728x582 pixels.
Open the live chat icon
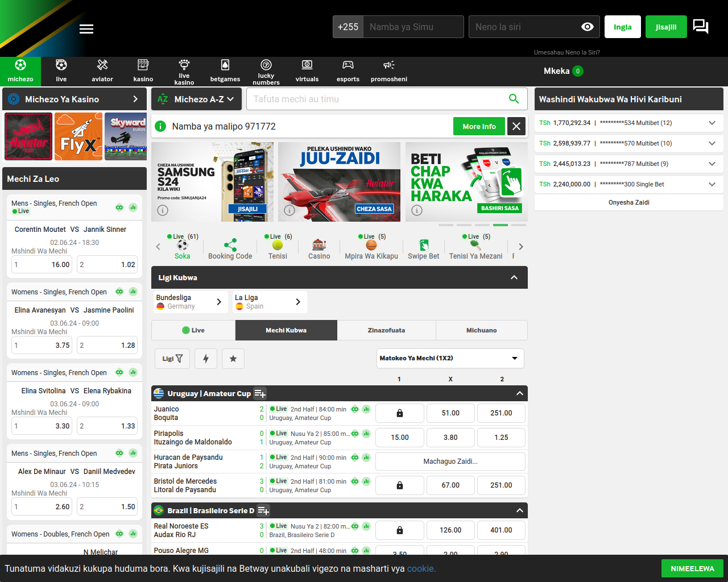point(701,26)
